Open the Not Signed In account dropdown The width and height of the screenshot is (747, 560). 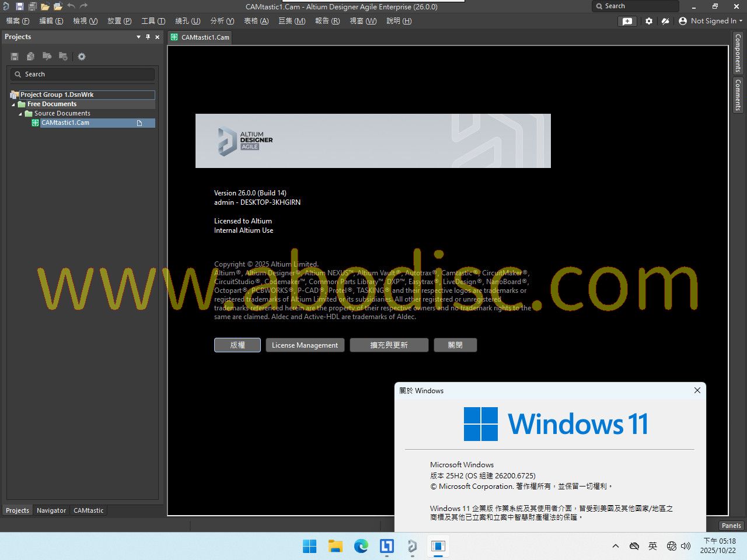710,21
